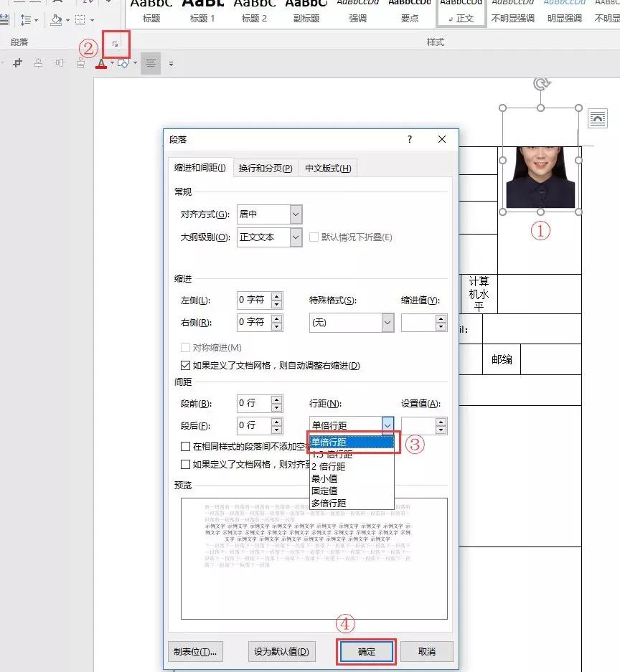
Task: Click the borders grid icon
Action: pyautogui.click(x=80, y=20)
